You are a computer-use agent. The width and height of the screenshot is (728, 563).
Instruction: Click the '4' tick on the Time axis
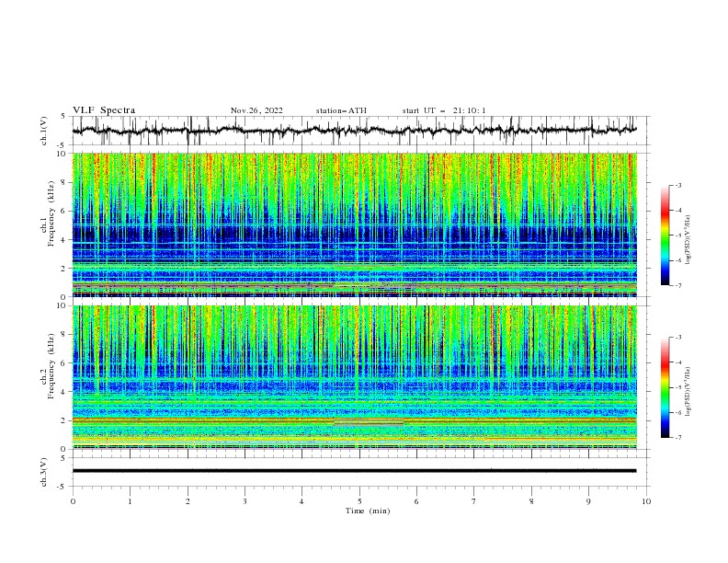point(301,501)
